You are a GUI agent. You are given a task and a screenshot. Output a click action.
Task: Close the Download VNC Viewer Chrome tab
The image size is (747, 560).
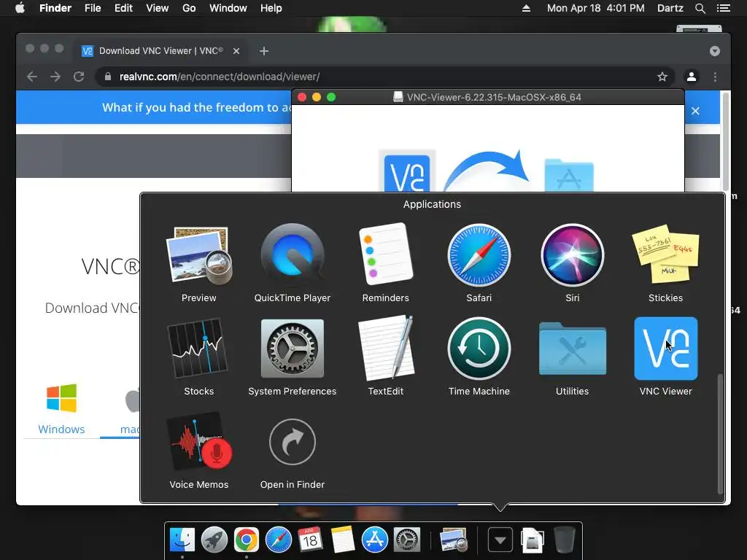click(x=236, y=51)
